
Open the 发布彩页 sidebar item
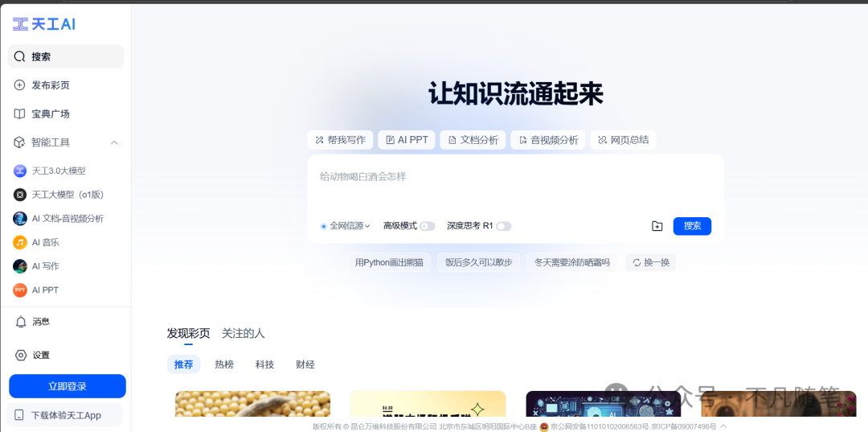(66, 85)
